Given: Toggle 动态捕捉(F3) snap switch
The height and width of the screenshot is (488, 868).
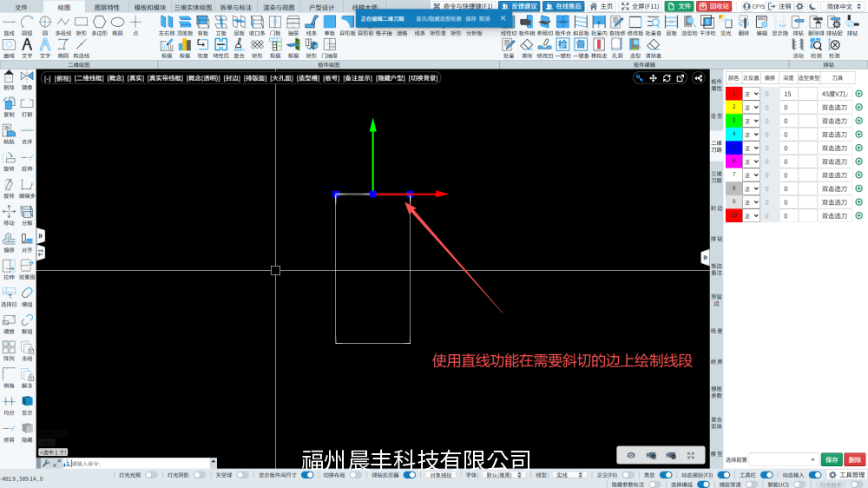Looking at the screenshot, I should coord(724,475).
